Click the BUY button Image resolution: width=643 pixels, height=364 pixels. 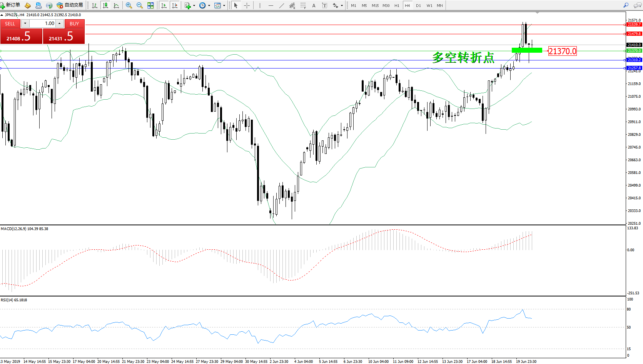click(74, 24)
